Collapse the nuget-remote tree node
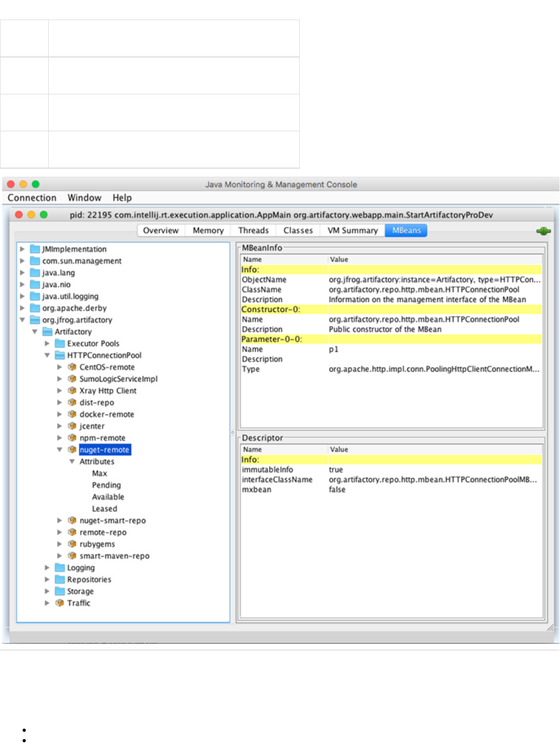The width and height of the screenshot is (560, 755). (x=60, y=450)
